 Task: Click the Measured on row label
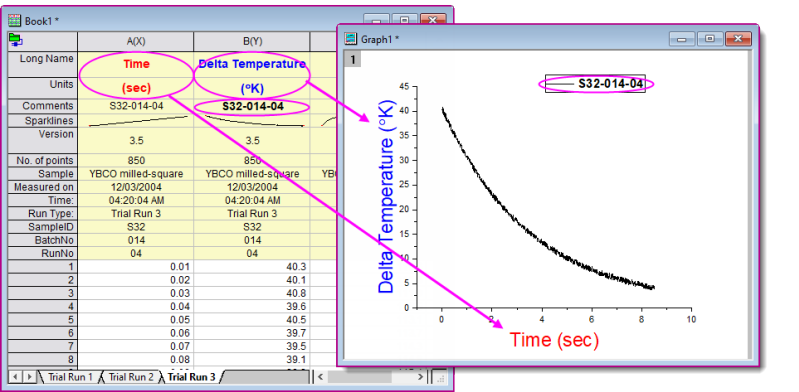[x=43, y=187]
